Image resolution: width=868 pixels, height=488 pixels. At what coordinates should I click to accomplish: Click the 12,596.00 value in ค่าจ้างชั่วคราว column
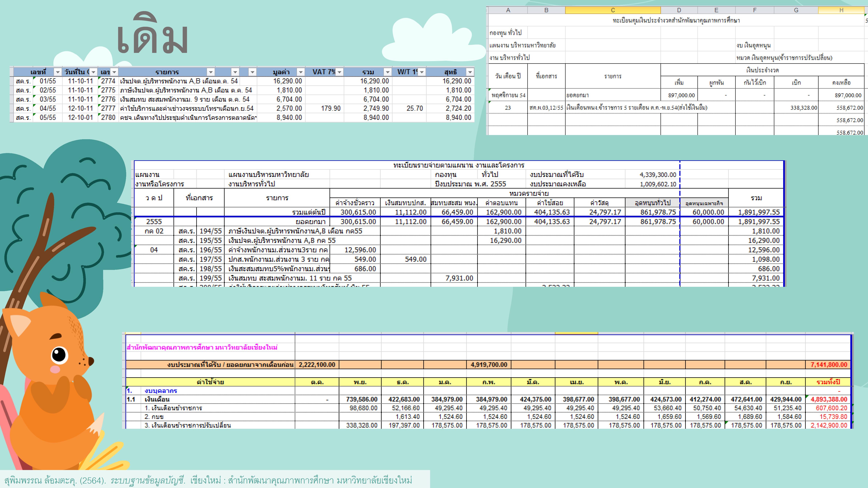click(x=360, y=250)
